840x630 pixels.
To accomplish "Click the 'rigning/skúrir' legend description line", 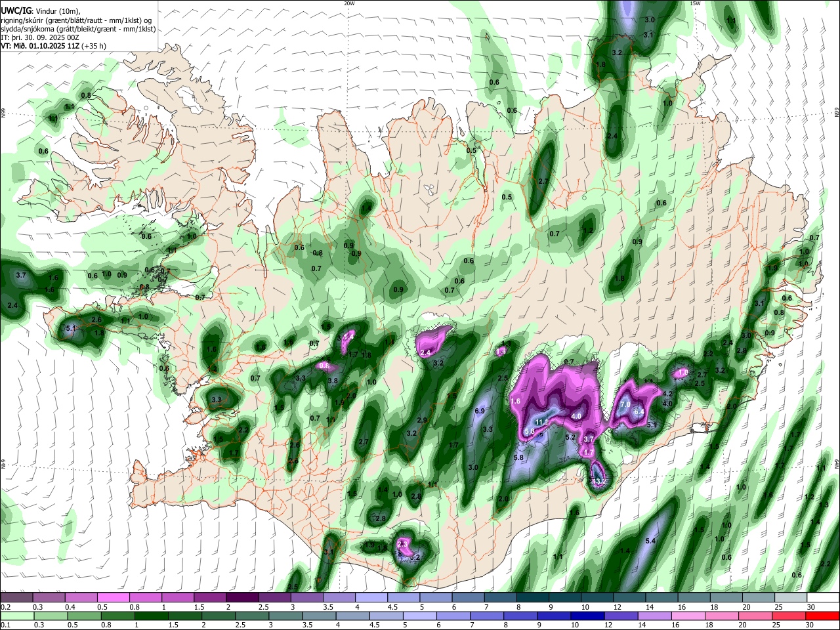I will click(x=76, y=20).
